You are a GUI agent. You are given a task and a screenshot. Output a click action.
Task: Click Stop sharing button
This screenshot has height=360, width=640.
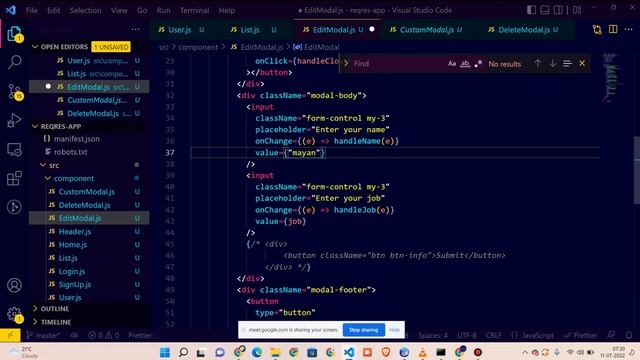click(364, 330)
